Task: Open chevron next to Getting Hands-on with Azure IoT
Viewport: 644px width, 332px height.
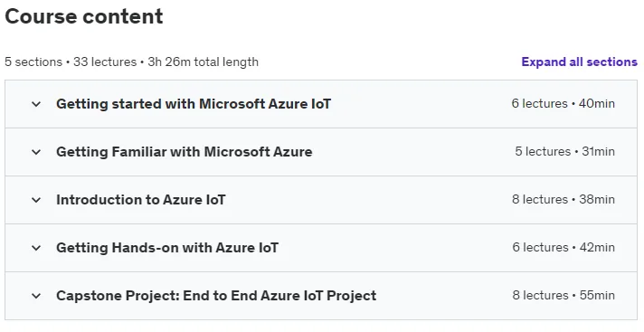Action: click(36, 248)
